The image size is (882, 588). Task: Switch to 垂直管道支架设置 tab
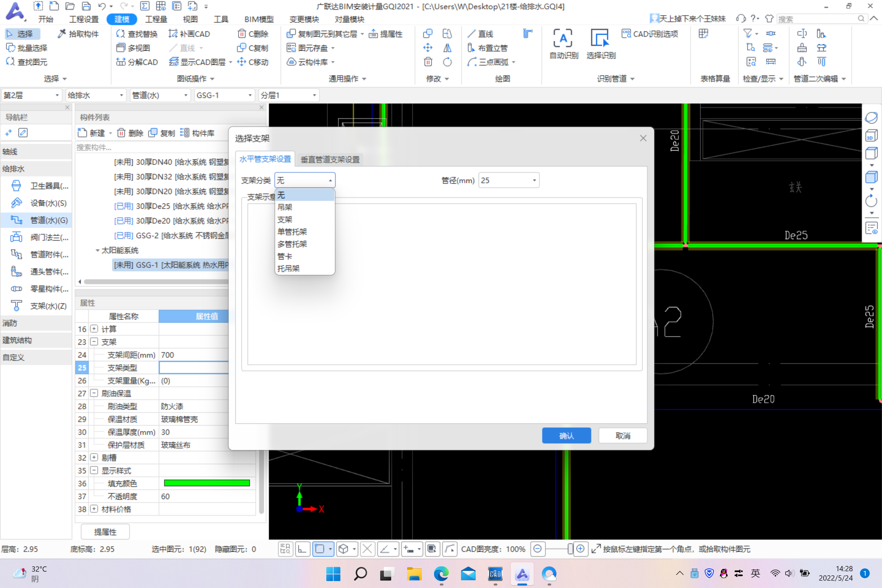pos(330,160)
